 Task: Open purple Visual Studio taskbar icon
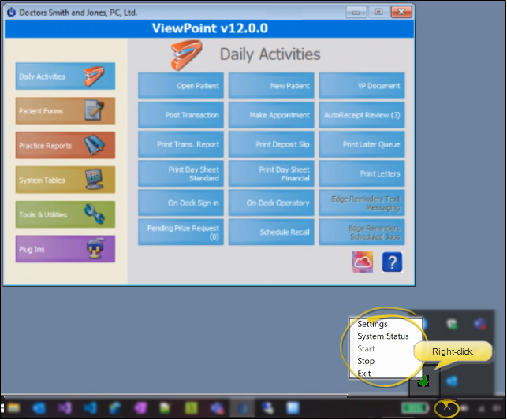(x=65, y=408)
